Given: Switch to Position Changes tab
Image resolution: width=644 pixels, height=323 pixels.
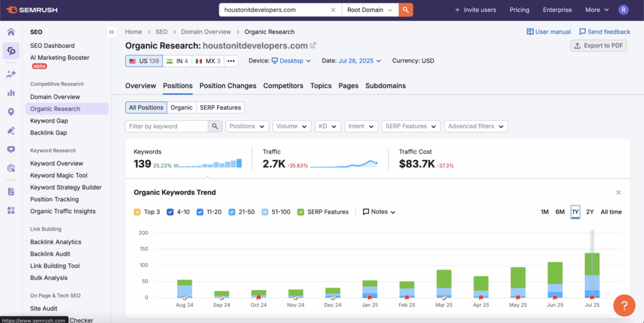Looking at the screenshot, I should (228, 86).
